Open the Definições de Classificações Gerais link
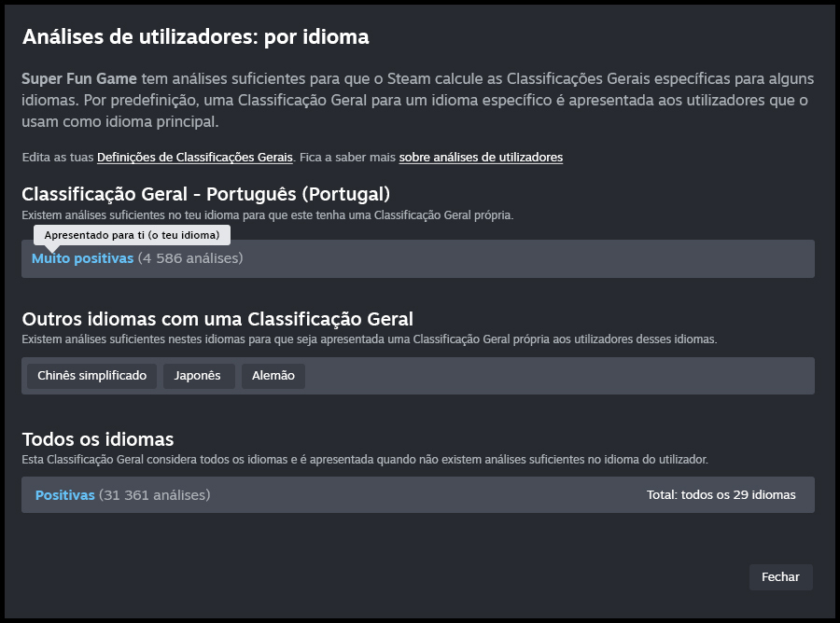 click(194, 158)
